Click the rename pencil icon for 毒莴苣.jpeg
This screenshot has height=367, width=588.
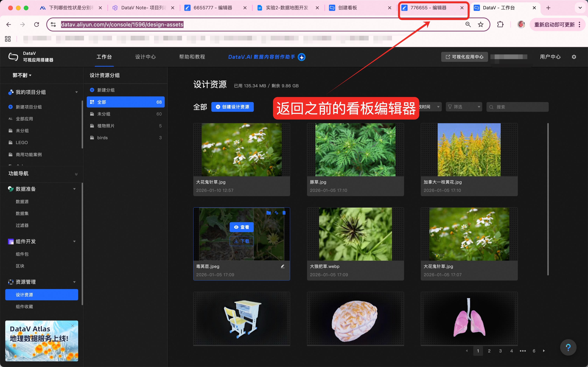[283, 266]
